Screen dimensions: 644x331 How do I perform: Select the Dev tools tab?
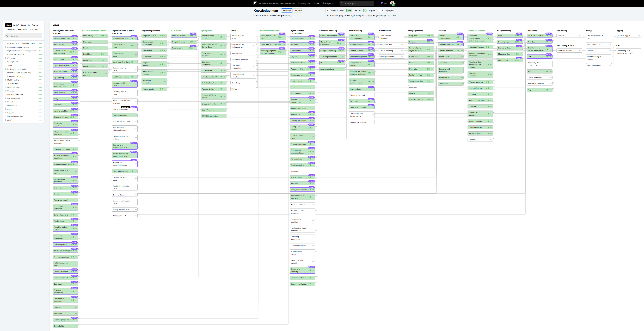(x=25, y=25)
